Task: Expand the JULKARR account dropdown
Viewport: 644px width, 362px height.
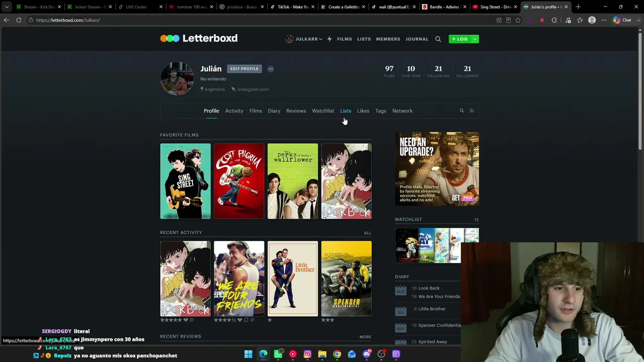Action: click(304, 39)
